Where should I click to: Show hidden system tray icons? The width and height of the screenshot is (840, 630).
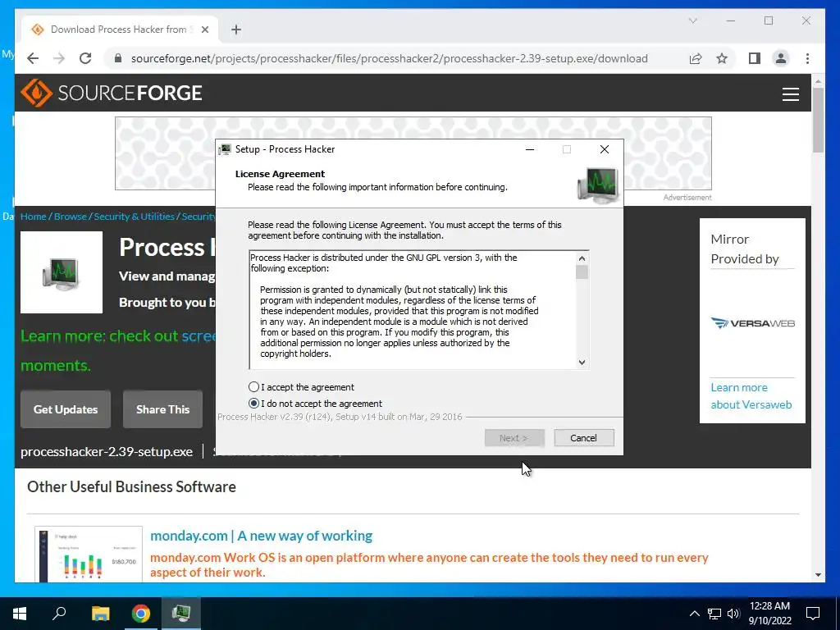pos(694,614)
